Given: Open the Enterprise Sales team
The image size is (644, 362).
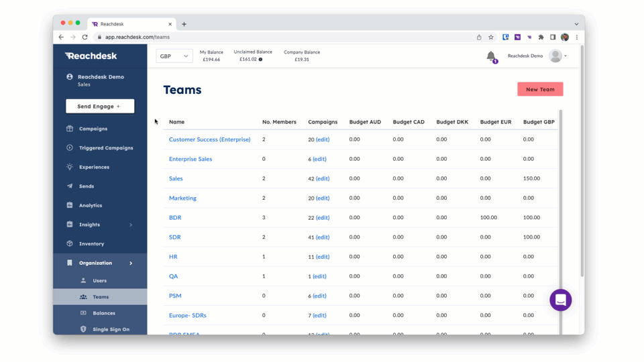Looking at the screenshot, I should tap(191, 159).
